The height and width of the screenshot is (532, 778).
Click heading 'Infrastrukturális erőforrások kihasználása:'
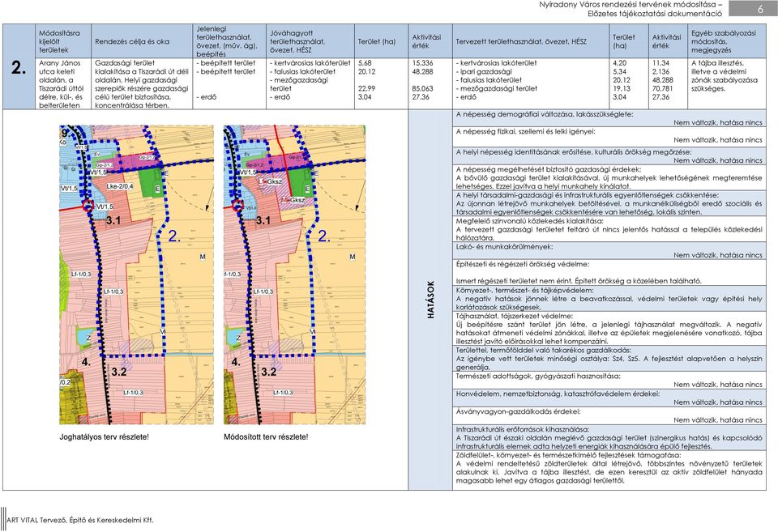tap(523, 429)
